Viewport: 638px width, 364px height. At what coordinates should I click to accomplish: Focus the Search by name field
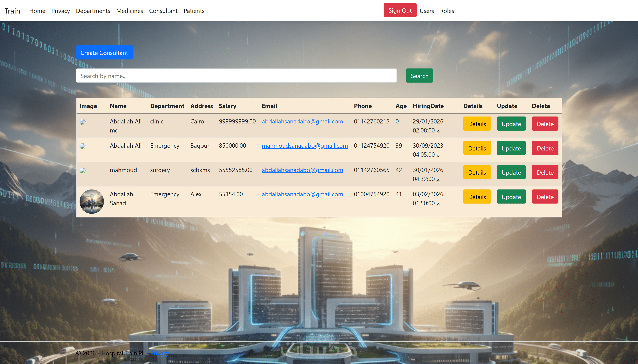coord(236,76)
